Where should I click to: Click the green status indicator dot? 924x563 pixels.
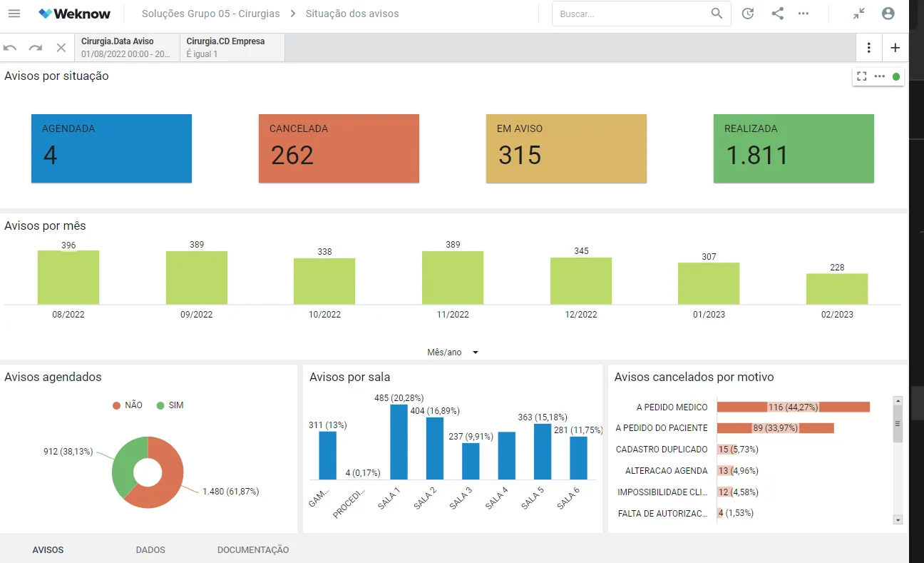pyautogui.click(x=896, y=76)
